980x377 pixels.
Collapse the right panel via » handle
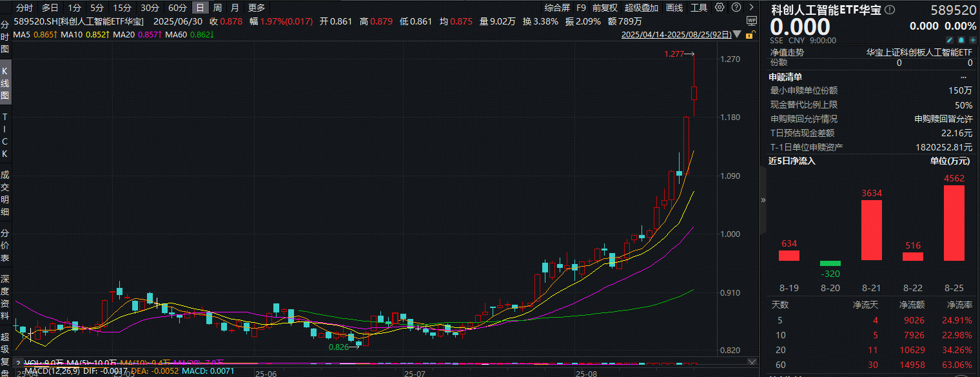763,200
